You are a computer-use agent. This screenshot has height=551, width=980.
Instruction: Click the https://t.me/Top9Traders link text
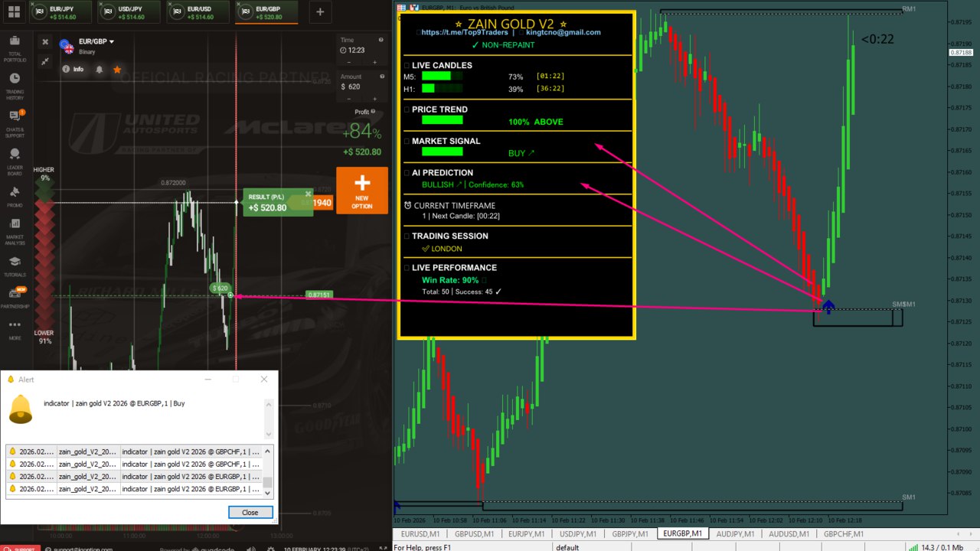click(x=464, y=32)
